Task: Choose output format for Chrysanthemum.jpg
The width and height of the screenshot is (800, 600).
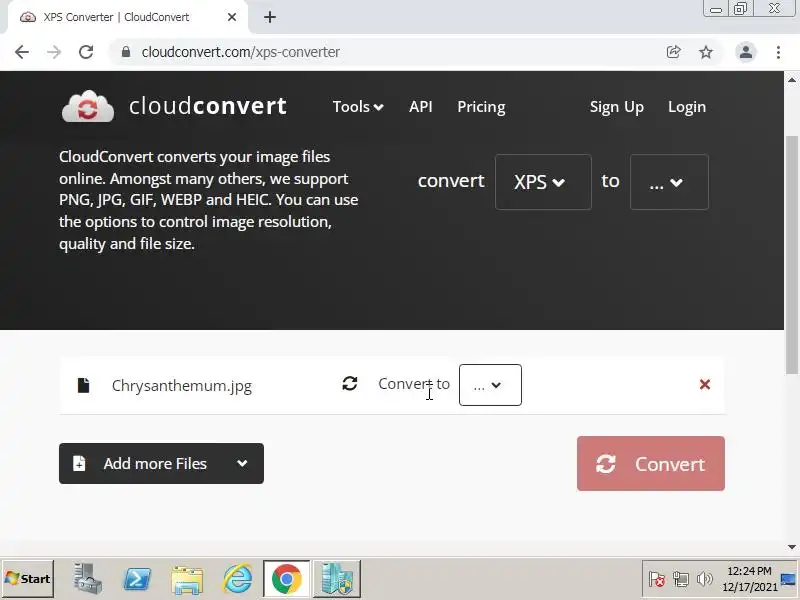Action: pos(490,385)
